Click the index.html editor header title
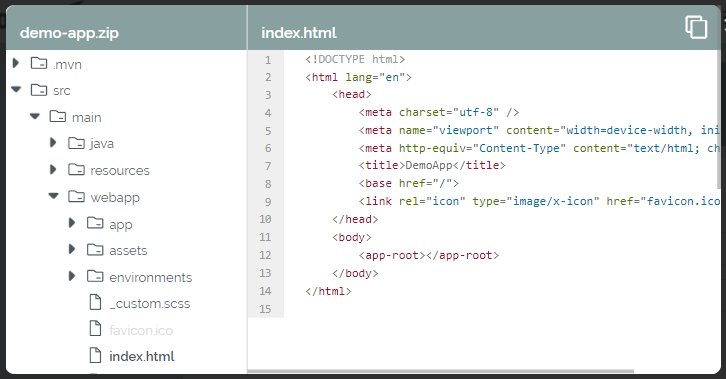This screenshot has height=379, width=726. [x=299, y=33]
